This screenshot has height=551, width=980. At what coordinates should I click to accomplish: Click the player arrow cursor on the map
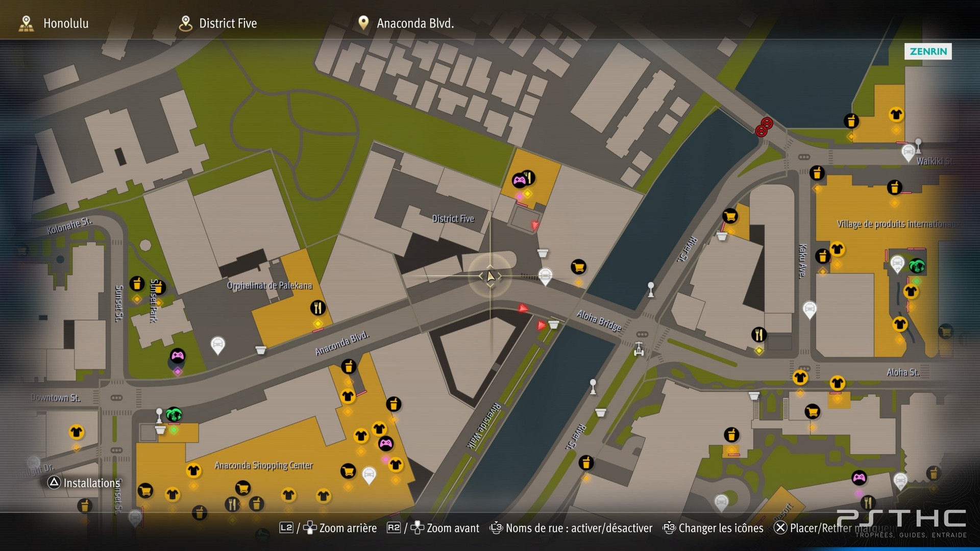pyautogui.click(x=490, y=276)
